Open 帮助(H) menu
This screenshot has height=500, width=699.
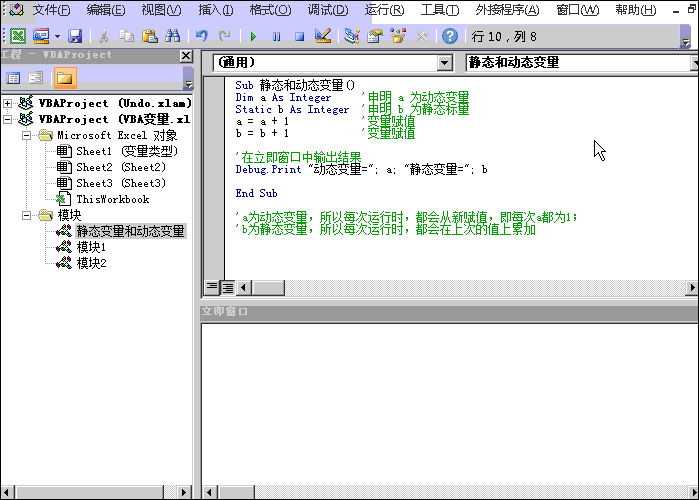tap(636, 10)
